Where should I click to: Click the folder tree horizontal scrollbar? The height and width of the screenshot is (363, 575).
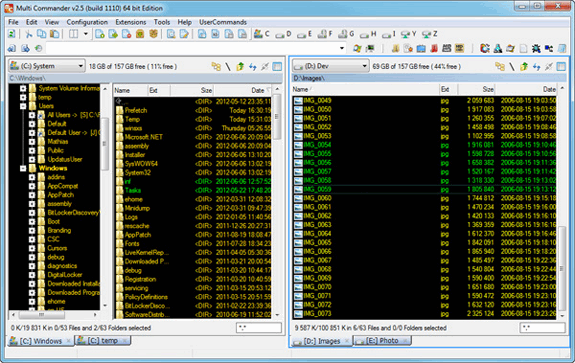(54, 315)
